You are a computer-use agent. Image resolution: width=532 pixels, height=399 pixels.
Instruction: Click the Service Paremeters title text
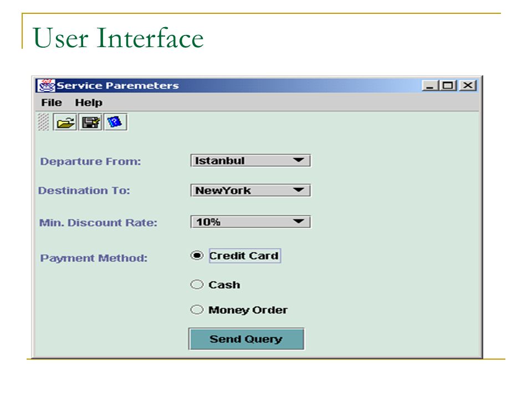pyautogui.click(x=117, y=85)
